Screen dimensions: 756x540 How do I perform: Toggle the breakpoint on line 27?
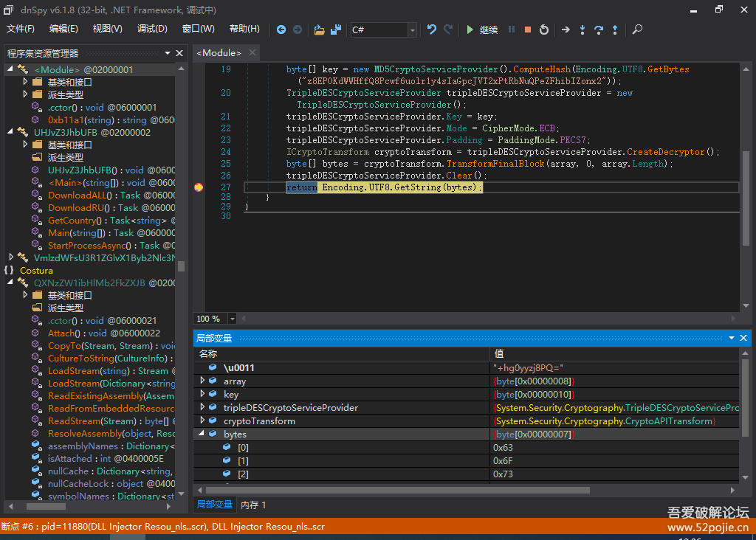(x=199, y=187)
